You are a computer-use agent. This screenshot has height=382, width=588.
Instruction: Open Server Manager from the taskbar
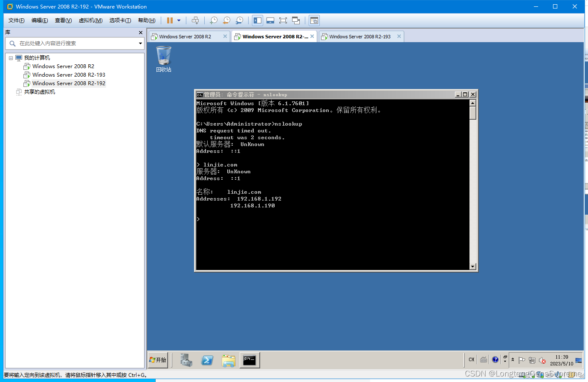(x=186, y=360)
